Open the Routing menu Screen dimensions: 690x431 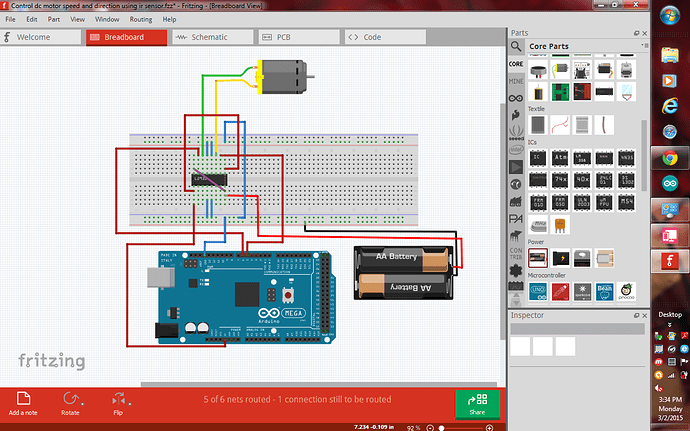point(141,19)
